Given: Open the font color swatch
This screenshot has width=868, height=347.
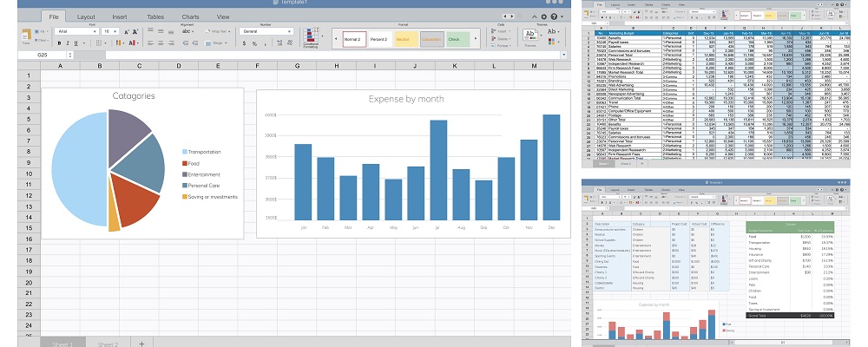Looking at the screenshot, I should [132, 43].
